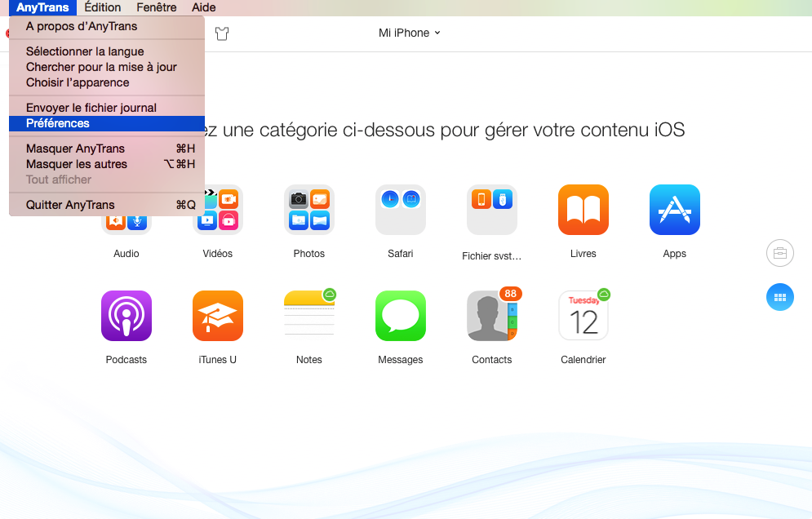Screen dimensions: 812x519
Task: Click the Apps label text
Action: (x=675, y=254)
